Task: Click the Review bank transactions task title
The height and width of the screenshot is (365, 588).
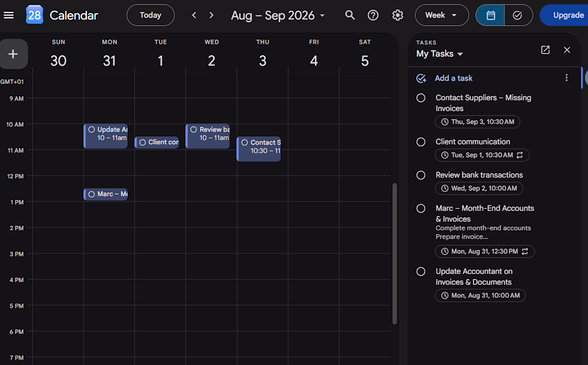Action: (479, 175)
